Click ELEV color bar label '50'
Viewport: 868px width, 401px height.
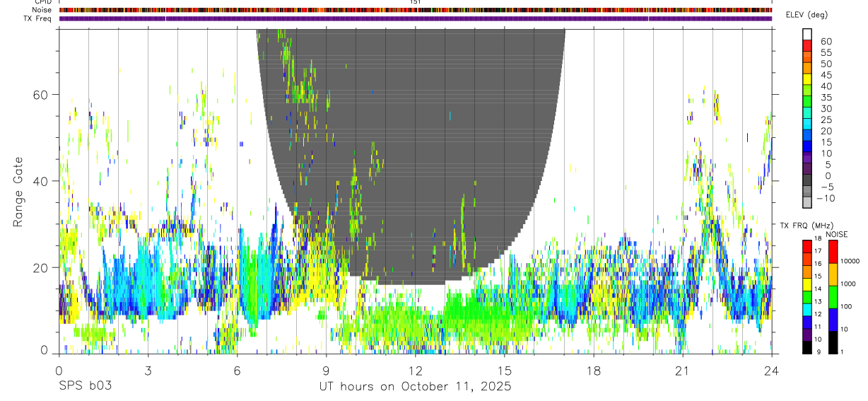point(825,64)
